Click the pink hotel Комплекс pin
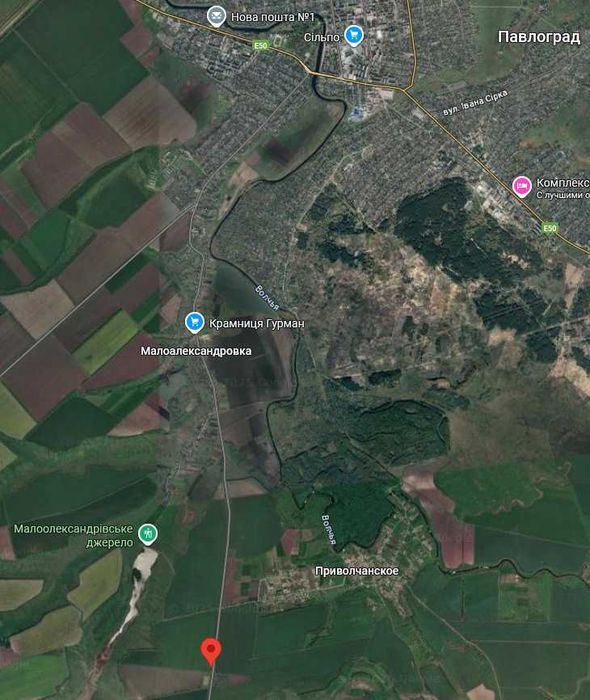The width and height of the screenshot is (590, 700). (x=522, y=186)
